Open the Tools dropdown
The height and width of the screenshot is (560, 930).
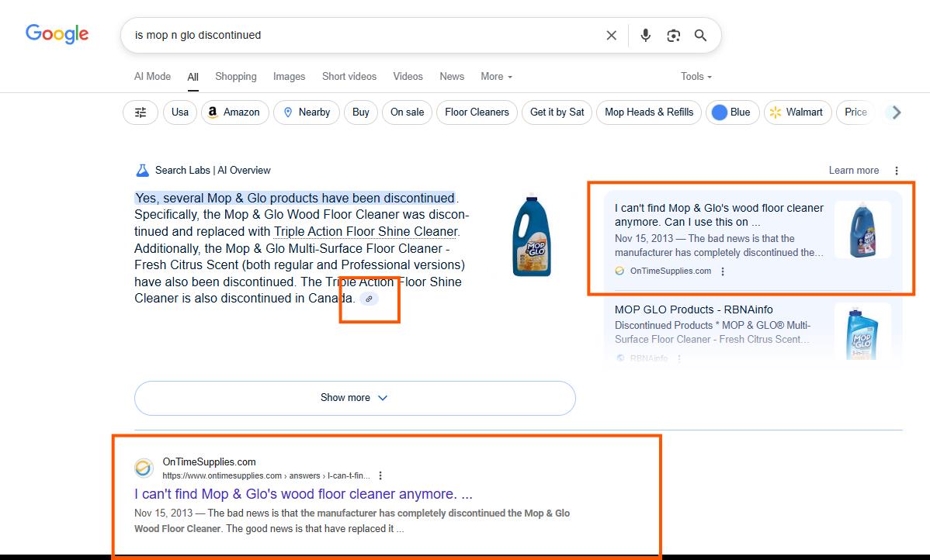(696, 77)
